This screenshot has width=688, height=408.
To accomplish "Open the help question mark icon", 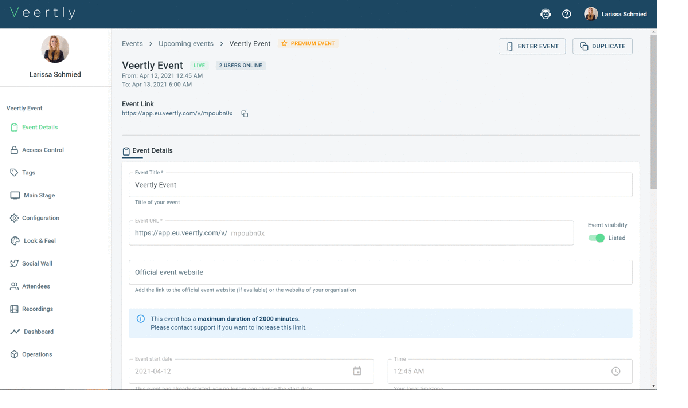I will pyautogui.click(x=566, y=14).
